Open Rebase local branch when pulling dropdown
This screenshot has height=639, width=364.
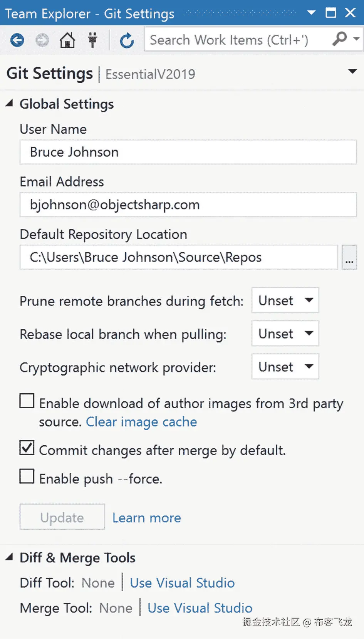[x=285, y=334]
